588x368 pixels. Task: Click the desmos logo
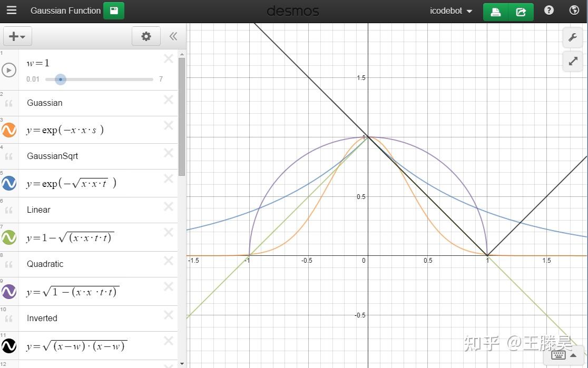tap(293, 11)
